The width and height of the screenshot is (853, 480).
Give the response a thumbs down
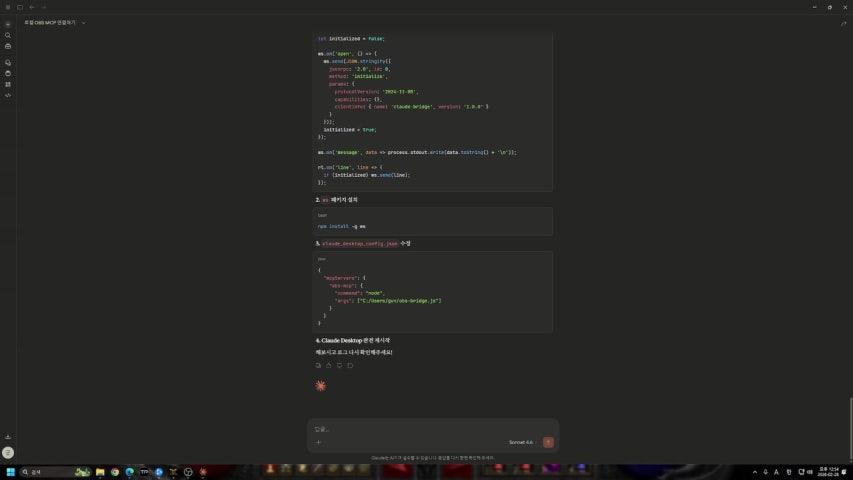339,365
